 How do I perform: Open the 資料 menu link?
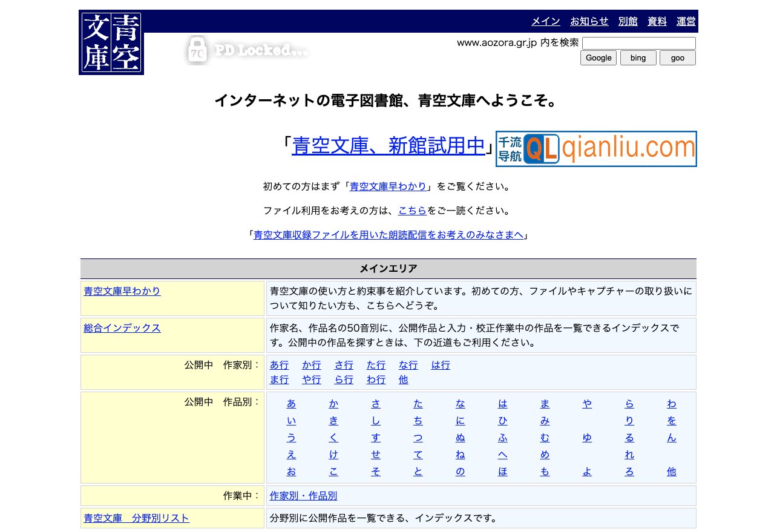click(657, 21)
